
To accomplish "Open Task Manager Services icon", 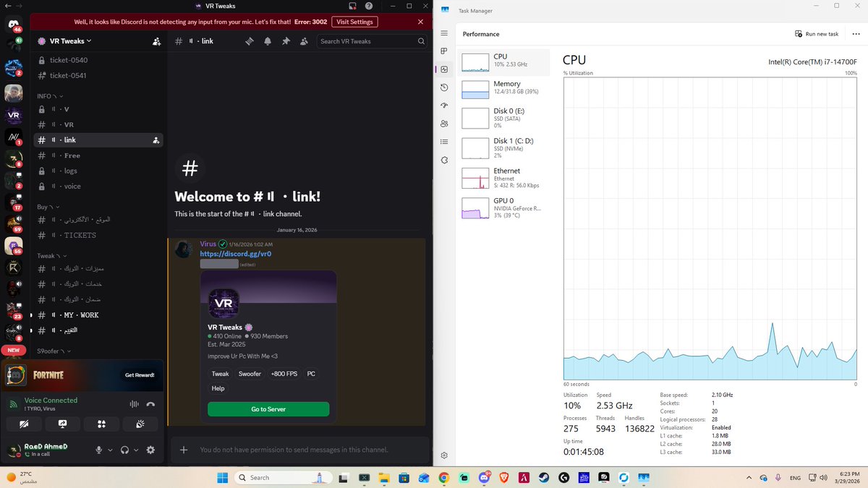I will tap(444, 160).
